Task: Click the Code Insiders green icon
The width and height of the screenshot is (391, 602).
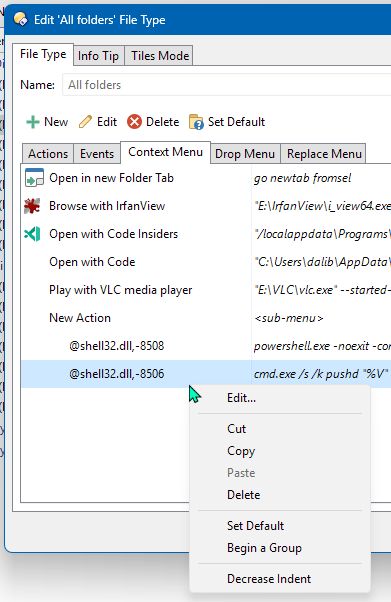Action: pos(32,234)
